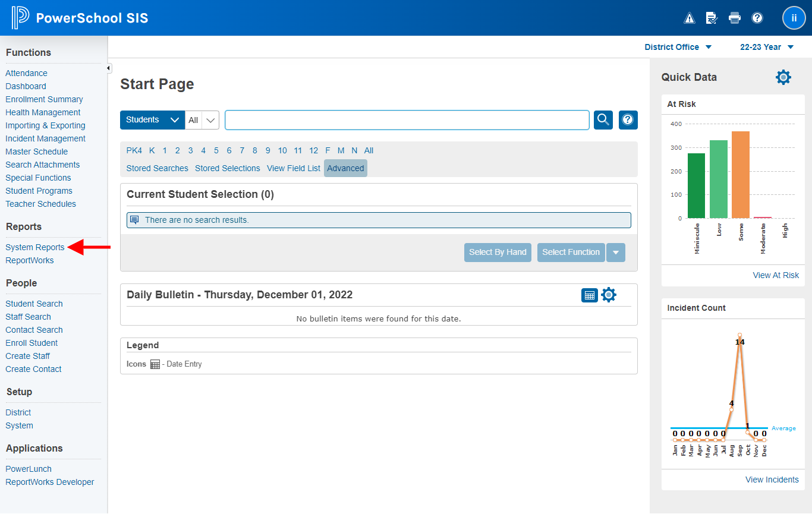Image resolution: width=812 pixels, height=514 pixels.
Task: Click the dark green Miniscule bar
Action: [x=696, y=186]
